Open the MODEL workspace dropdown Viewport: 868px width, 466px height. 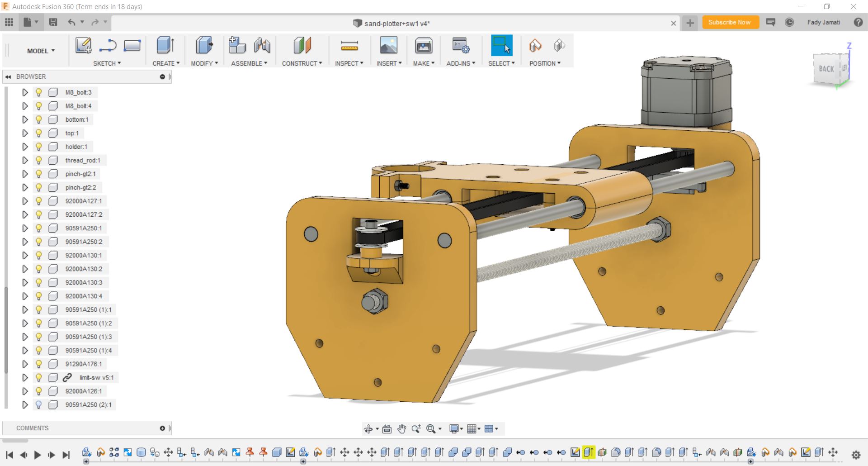[41, 51]
